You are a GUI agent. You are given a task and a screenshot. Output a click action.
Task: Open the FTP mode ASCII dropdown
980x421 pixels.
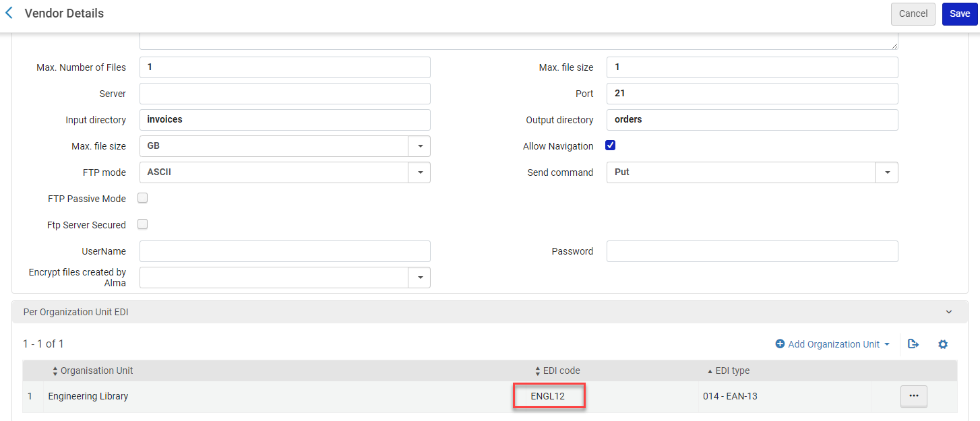click(x=284, y=172)
